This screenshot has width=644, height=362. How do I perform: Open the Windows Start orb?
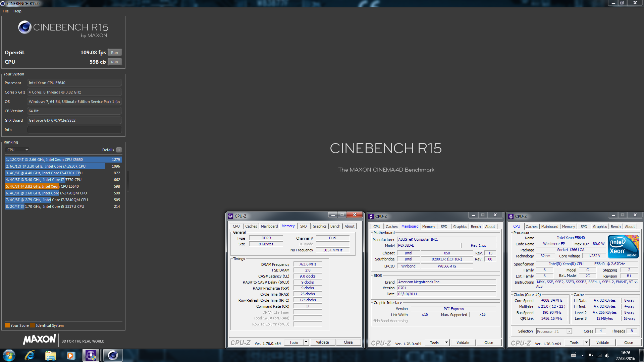coord(9,355)
